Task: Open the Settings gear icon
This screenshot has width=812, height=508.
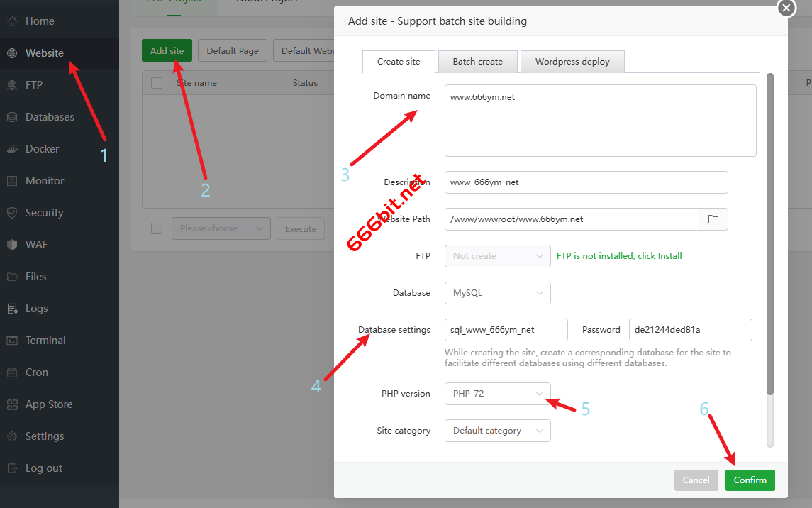Action: pos(12,436)
